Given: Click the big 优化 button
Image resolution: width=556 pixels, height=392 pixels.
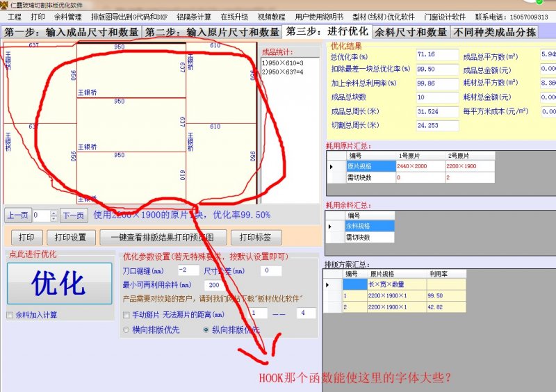Looking at the screenshot, I should [x=59, y=284].
